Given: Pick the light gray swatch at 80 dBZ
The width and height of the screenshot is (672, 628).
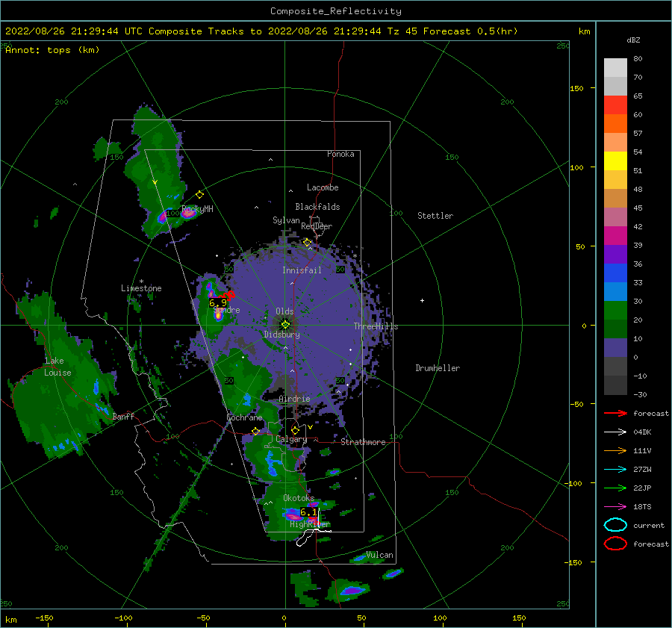Looking at the screenshot, I should pyautogui.click(x=615, y=68).
